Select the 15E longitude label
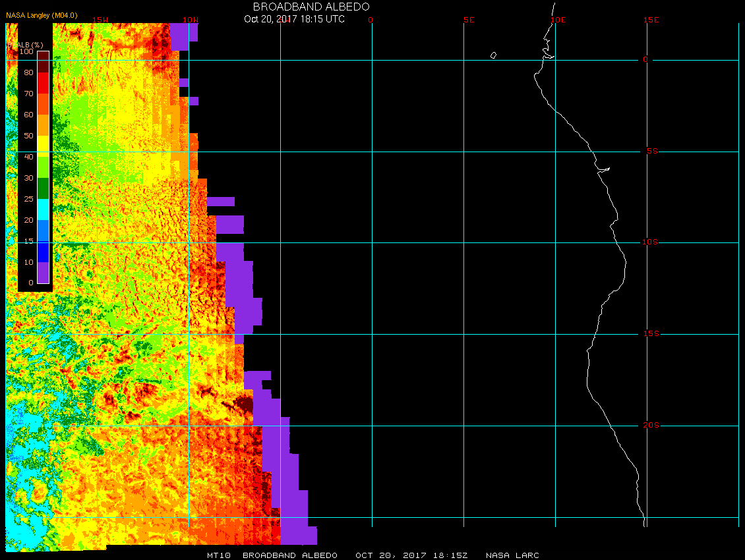Image resolution: width=745 pixels, height=560 pixels. tap(651, 20)
